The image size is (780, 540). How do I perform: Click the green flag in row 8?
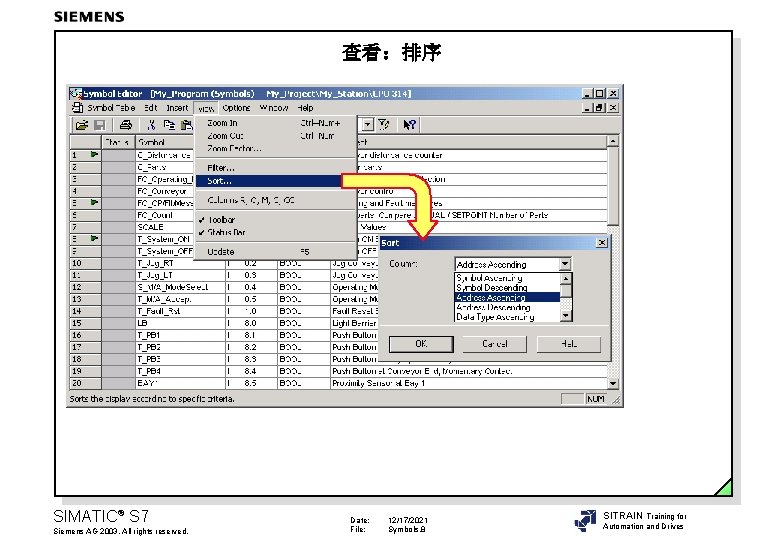(x=94, y=239)
